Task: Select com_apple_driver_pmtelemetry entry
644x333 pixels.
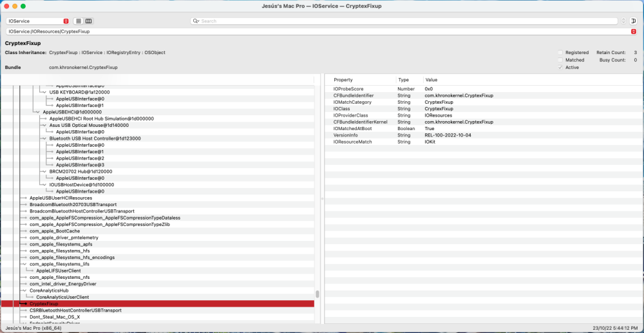Action: (x=64, y=237)
